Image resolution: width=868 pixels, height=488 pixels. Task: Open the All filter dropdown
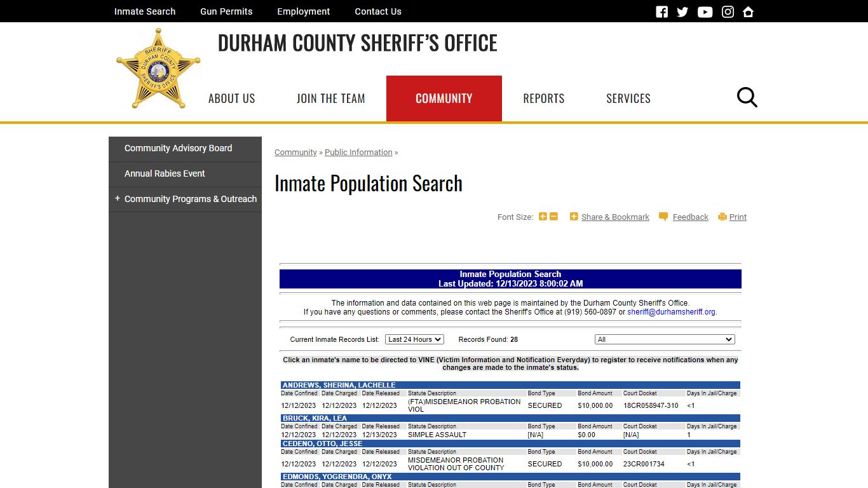click(665, 339)
